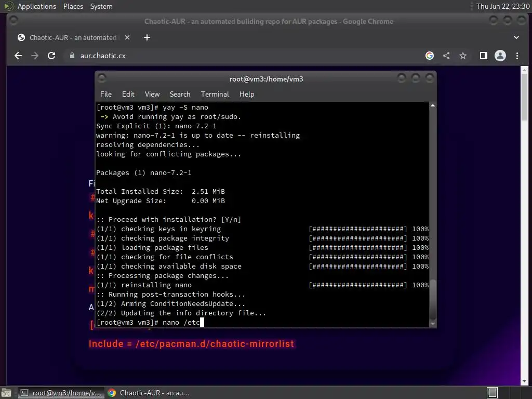Open Chrome three-dot menu
The image size is (532, 399).
pyautogui.click(x=517, y=56)
